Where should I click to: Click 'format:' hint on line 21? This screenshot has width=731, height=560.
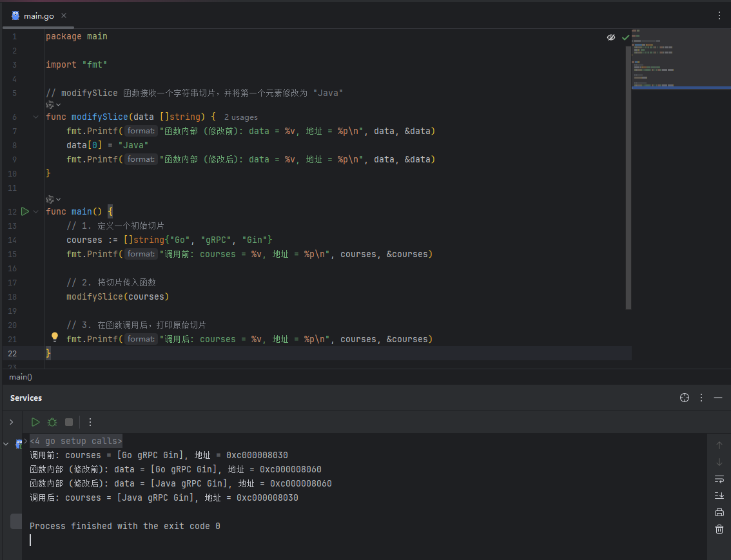click(141, 339)
